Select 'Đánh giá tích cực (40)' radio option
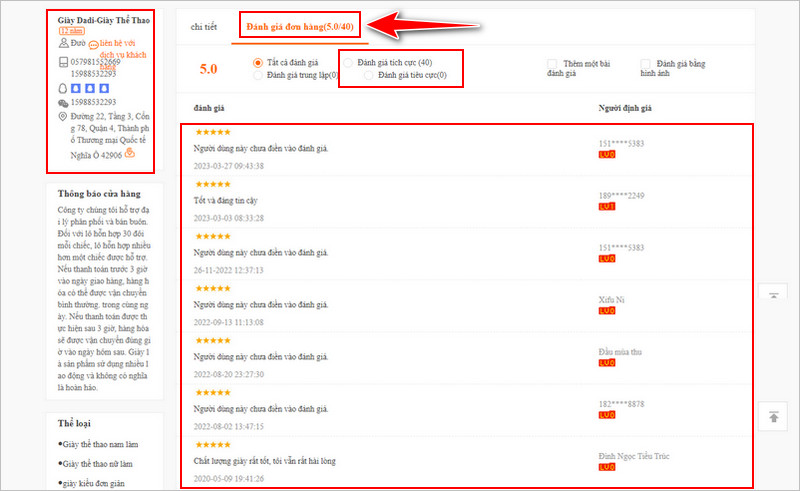The height and width of the screenshot is (491, 800). pos(349,62)
